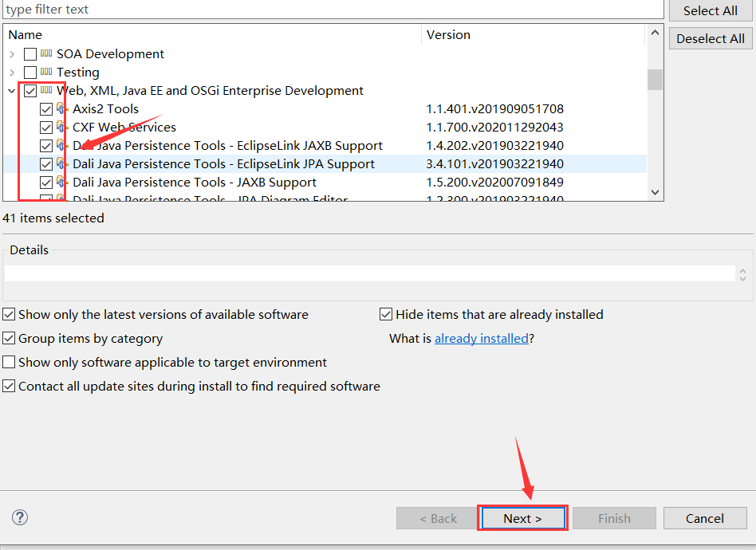The width and height of the screenshot is (756, 550).
Task: Enable the SOA Development checkbox
Action: pos(30,54)
